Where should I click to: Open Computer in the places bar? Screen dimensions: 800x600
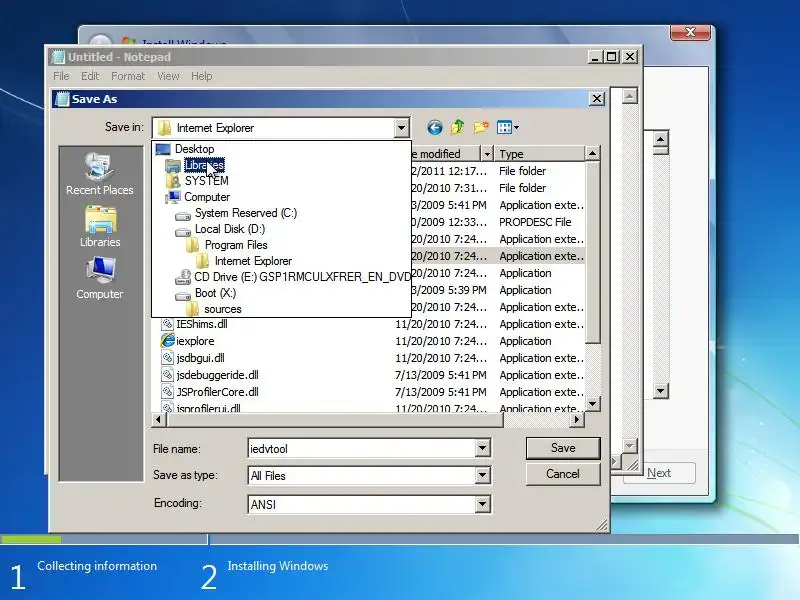click(99, 278)
